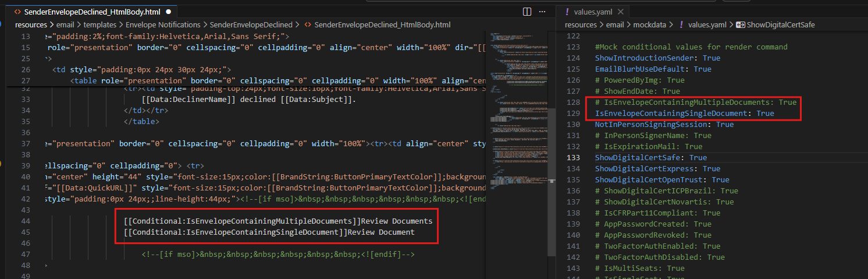Image resolution: width=868 pixels, height=279 pixels.
Task: Jump to sticky-scroll line 13 padding style
Action: [168, 36]
